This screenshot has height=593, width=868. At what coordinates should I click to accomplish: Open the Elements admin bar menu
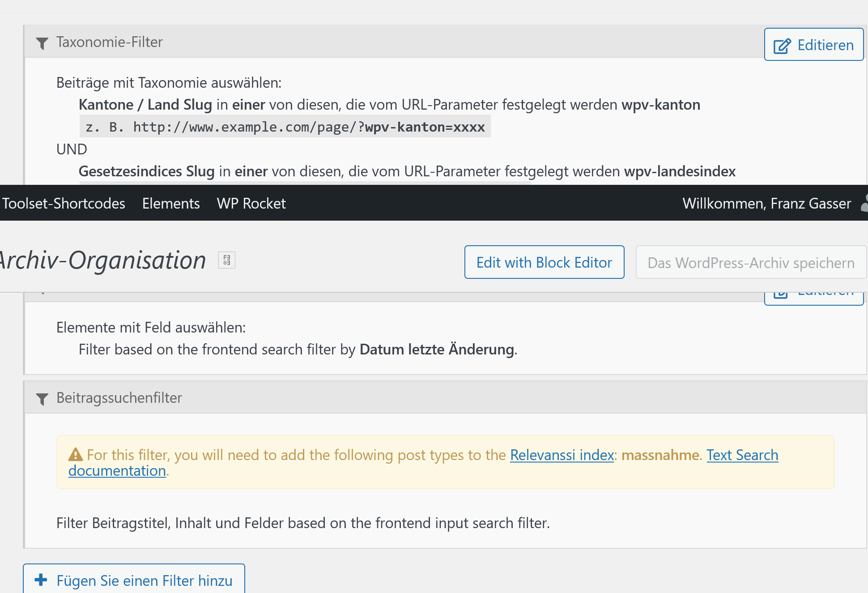click(171, 203)
